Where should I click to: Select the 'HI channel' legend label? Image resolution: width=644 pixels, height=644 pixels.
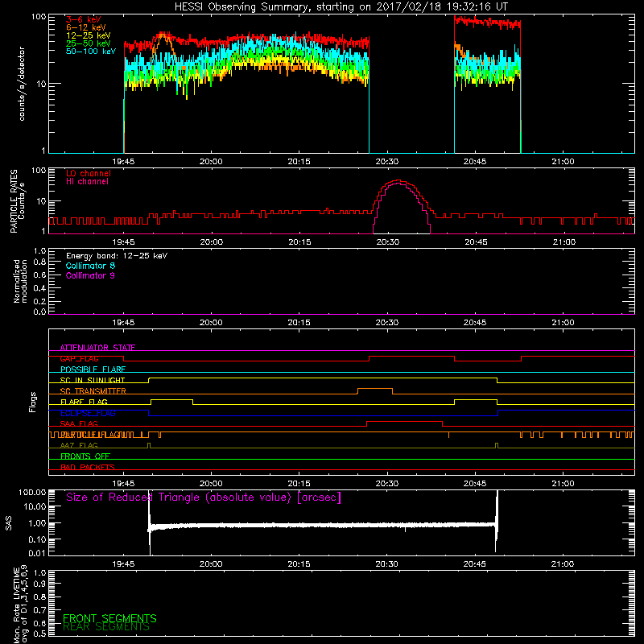pyautogui.click(x=87, y=182)
